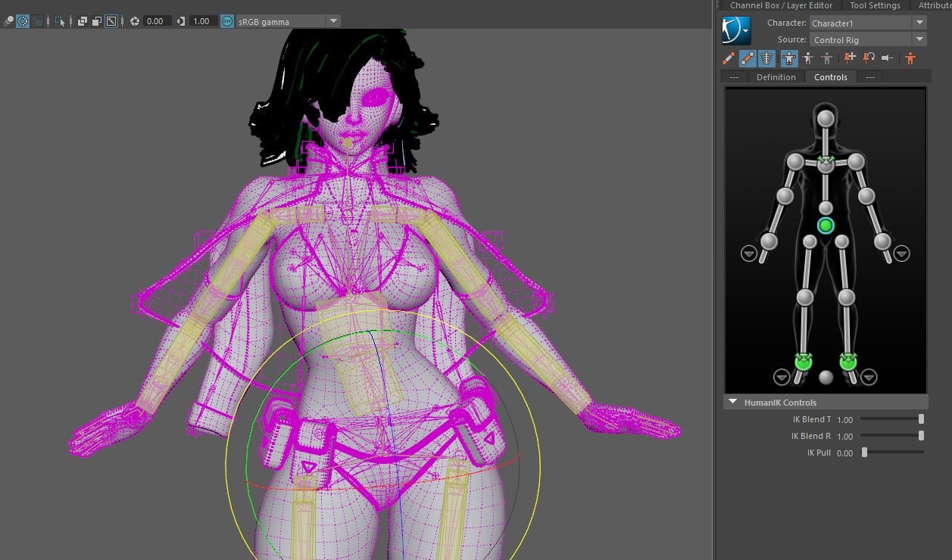This screenshot has height=560, width=952.
Task: Select Body Part keying mode icon
Action: tap(808, 58)
